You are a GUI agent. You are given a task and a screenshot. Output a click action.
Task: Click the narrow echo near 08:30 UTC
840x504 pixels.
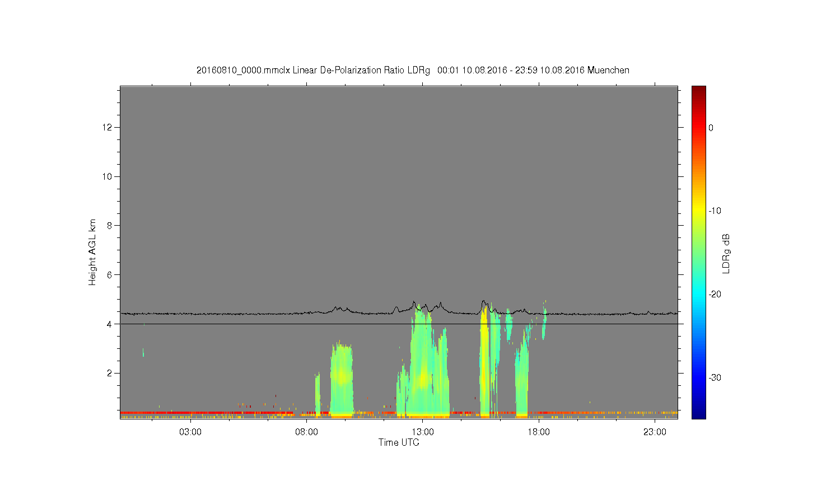coord(318,395)
